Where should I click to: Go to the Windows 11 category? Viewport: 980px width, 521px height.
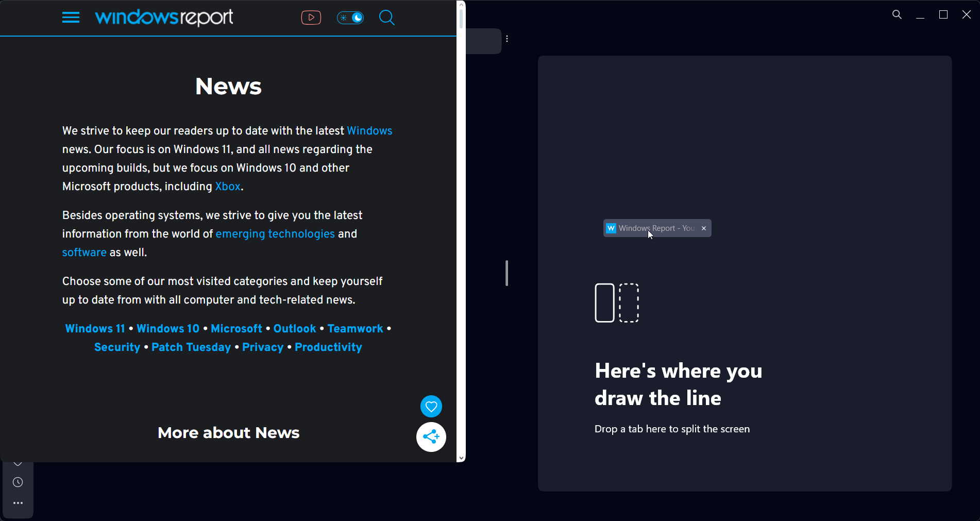point(95,329)
